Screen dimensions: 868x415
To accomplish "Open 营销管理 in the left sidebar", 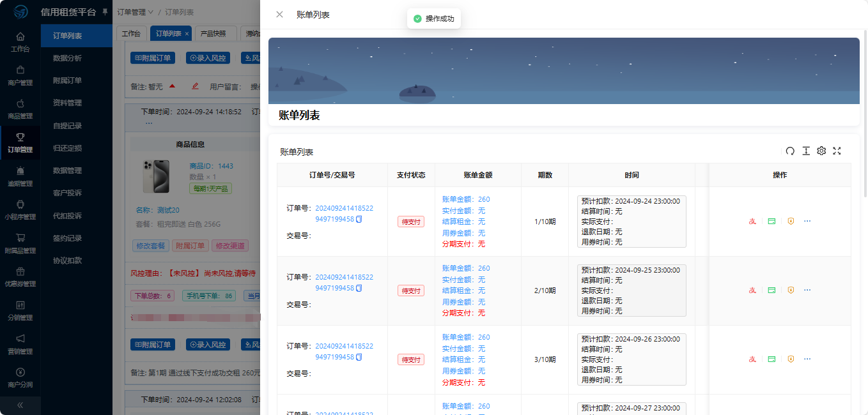I will click(20, 344).
